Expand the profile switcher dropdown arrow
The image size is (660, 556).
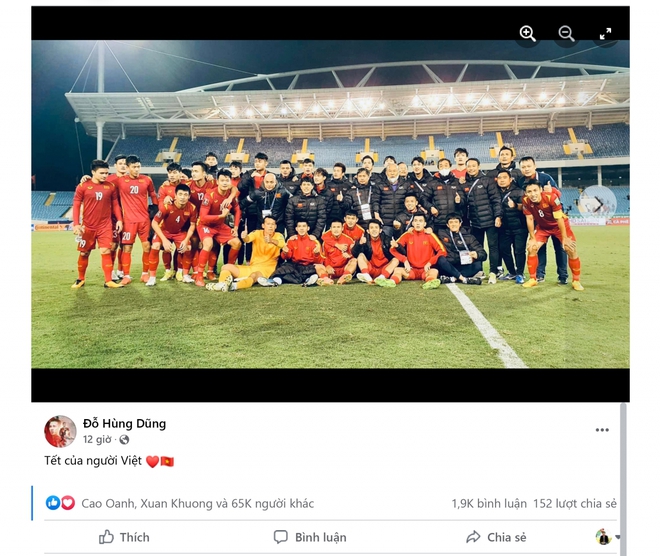pyautogui.click(x=617, y=537)
